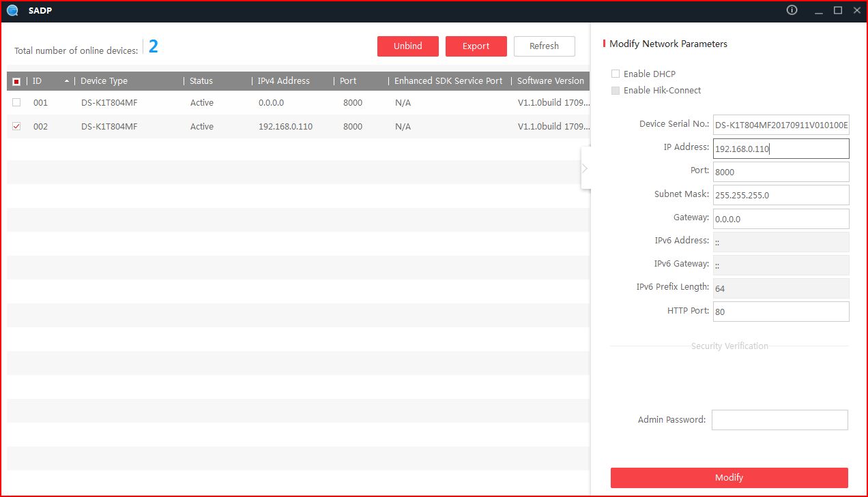868x497 pixels.
Task: Refresh the online device list
Action: pos(544,46)
